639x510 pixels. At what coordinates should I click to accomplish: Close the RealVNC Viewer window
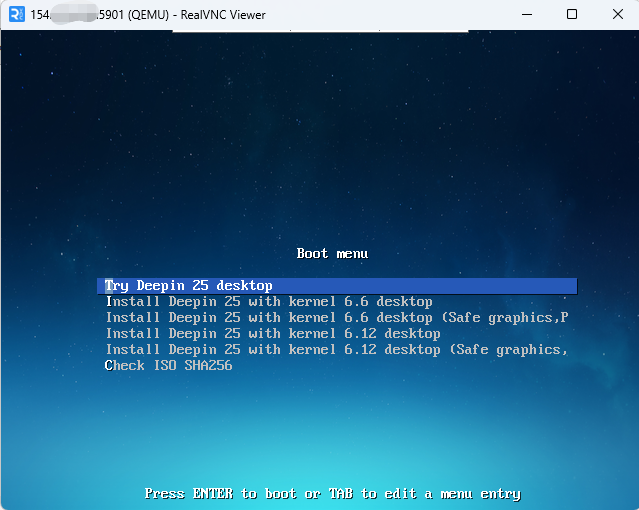coord(618,15)
